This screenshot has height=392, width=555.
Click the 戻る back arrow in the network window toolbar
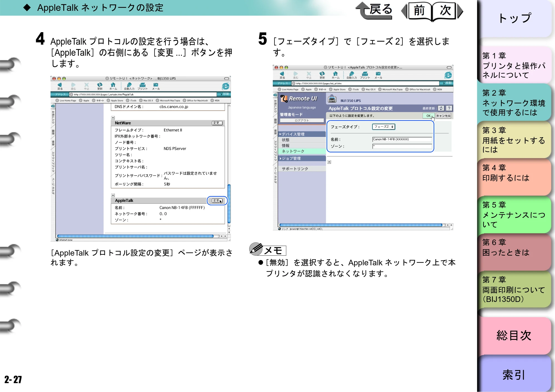coord(60,86)
